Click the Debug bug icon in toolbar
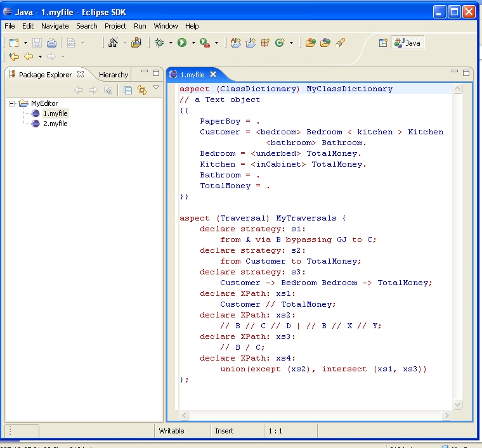The image size is (482, 448). tap(159, 43)
